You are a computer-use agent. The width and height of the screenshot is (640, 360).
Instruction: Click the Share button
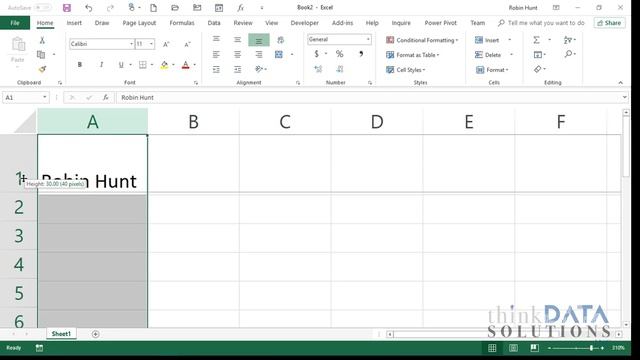point(609,23)
